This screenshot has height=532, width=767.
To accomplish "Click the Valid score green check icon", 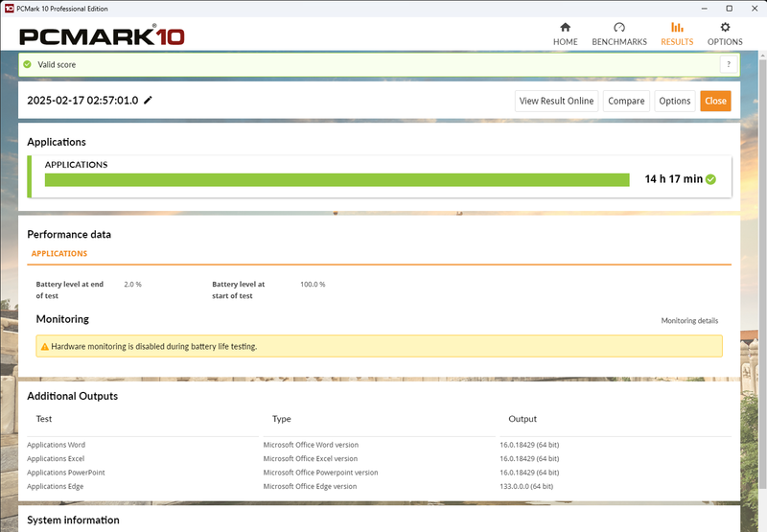I will click(28, 64).
